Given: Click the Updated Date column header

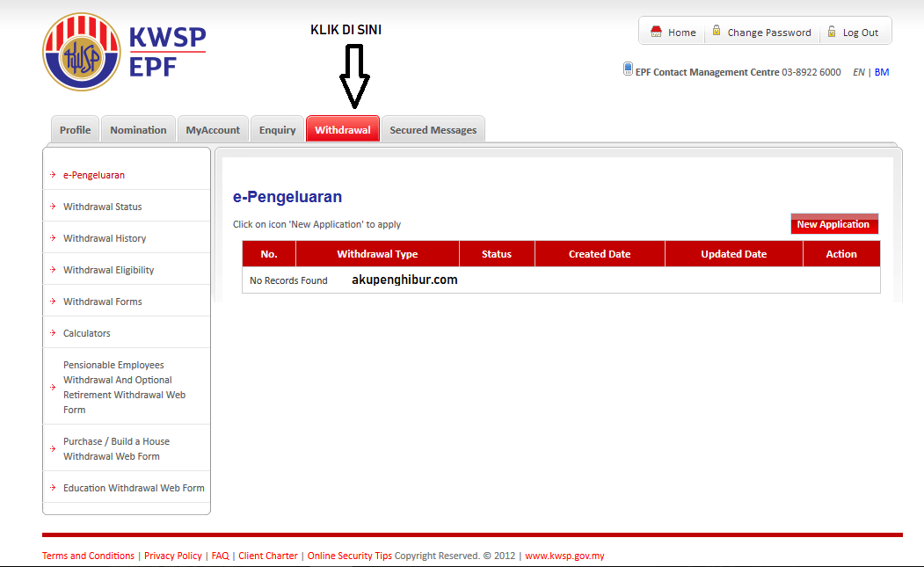Looking at the screenshot, I should pos(733,254).
